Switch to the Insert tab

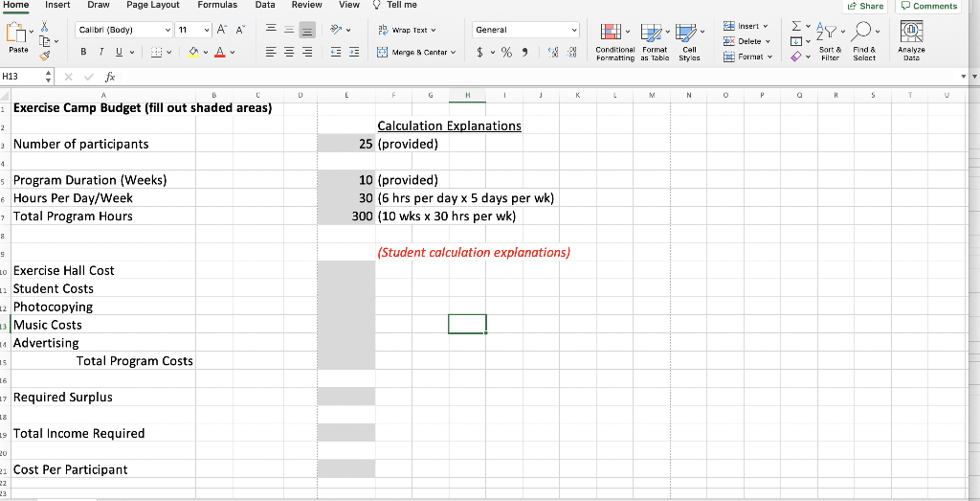pyautogui.click(x=57, y=5)
